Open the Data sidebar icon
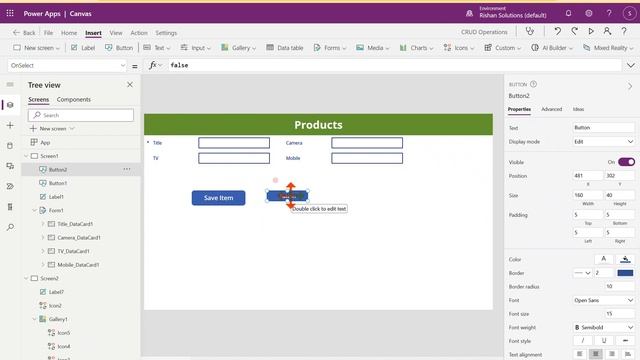Image resolution: width=640 pixels, height=360 pixels. pos(10,146)
